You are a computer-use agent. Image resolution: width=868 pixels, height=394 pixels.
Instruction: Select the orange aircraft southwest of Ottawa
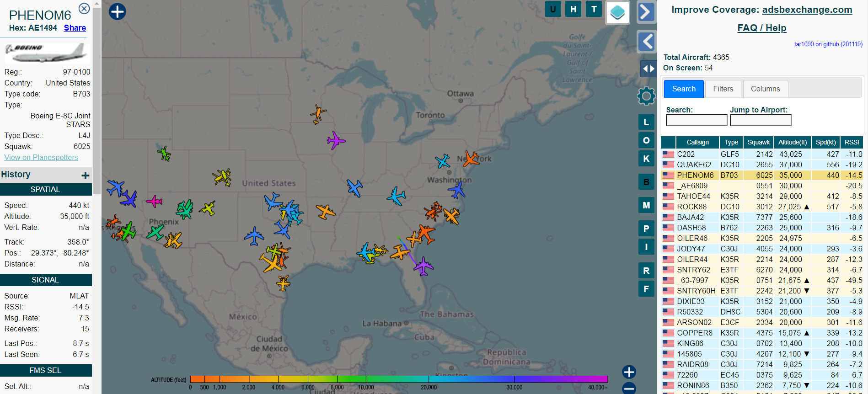point(318,114)
